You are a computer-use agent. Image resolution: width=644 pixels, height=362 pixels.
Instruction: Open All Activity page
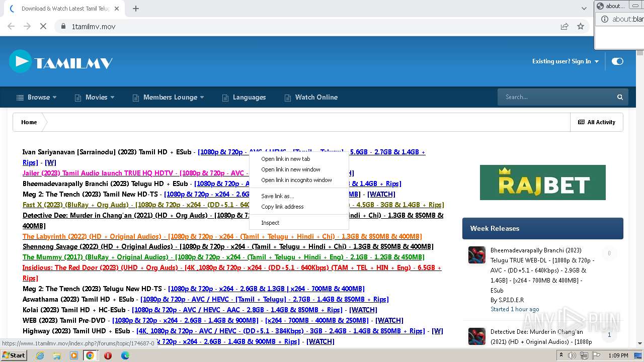(597, 122)
